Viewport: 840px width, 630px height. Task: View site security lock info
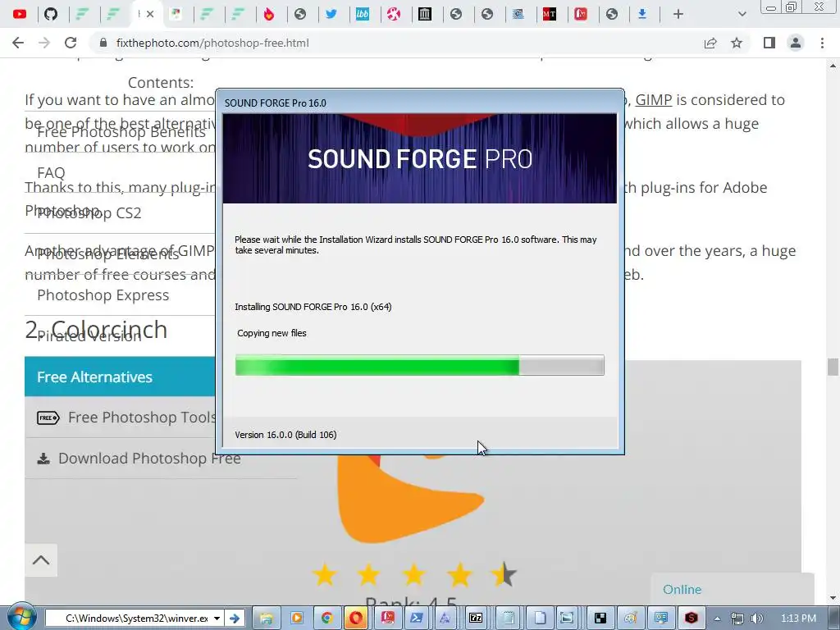coord(103,43)
